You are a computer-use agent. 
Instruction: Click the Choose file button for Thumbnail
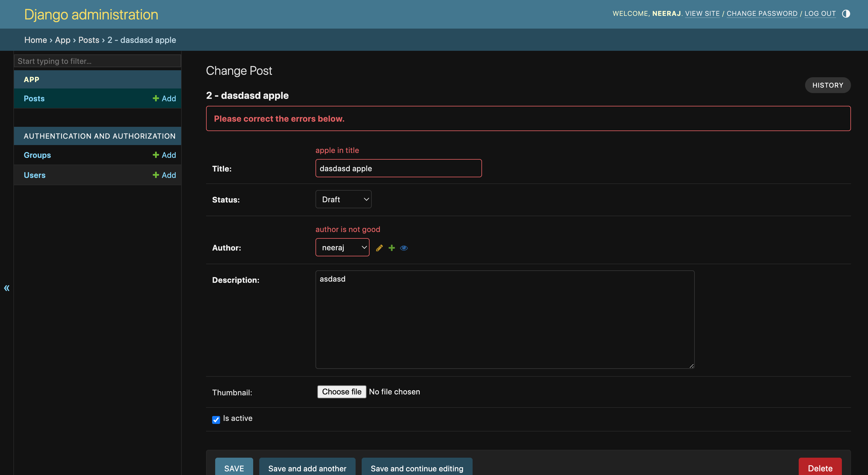coord(341,392)
